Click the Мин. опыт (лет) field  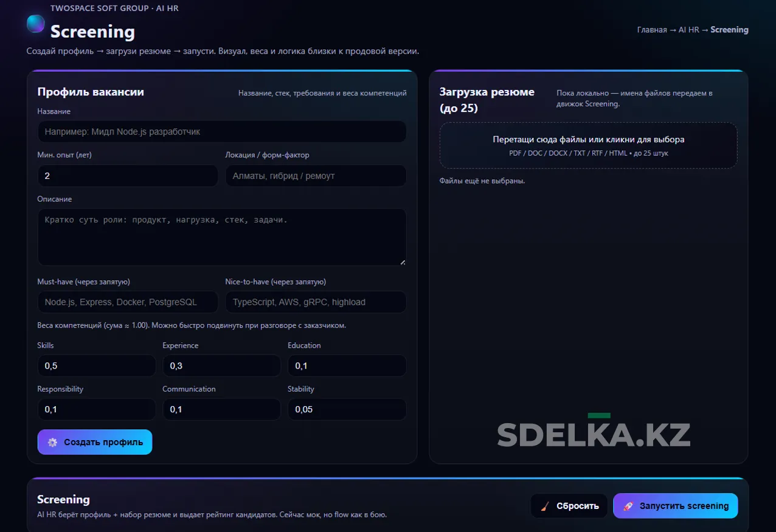pyautogui.click(x=127, y=176)
